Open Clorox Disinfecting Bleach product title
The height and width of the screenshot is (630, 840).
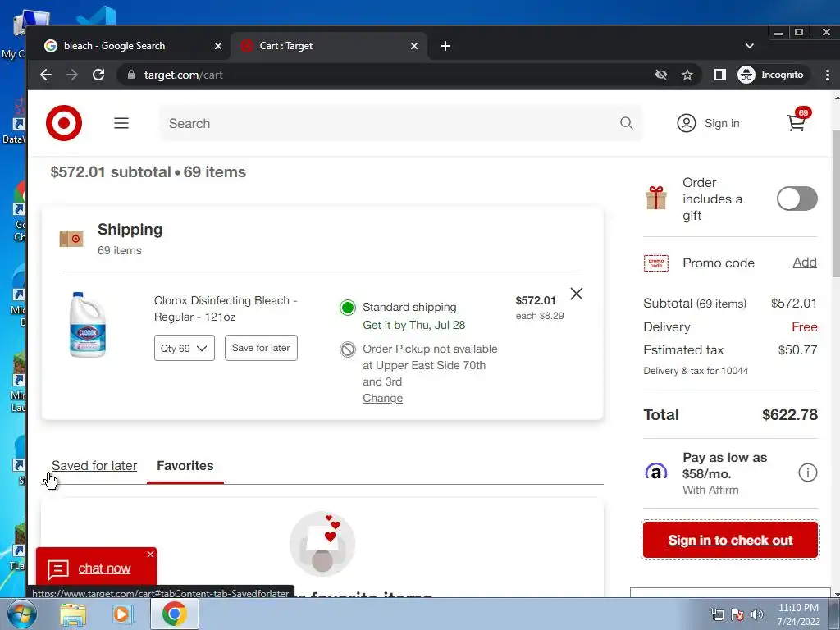tap(226, 308)
